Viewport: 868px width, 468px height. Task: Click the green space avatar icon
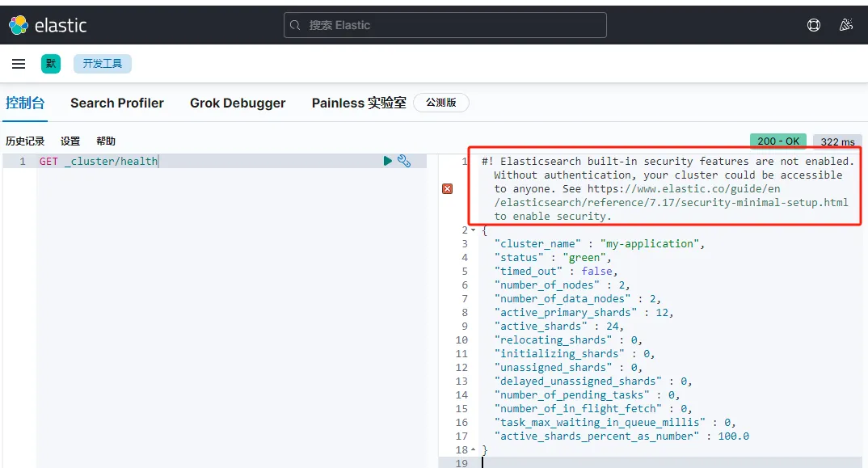tap(51, 64)
